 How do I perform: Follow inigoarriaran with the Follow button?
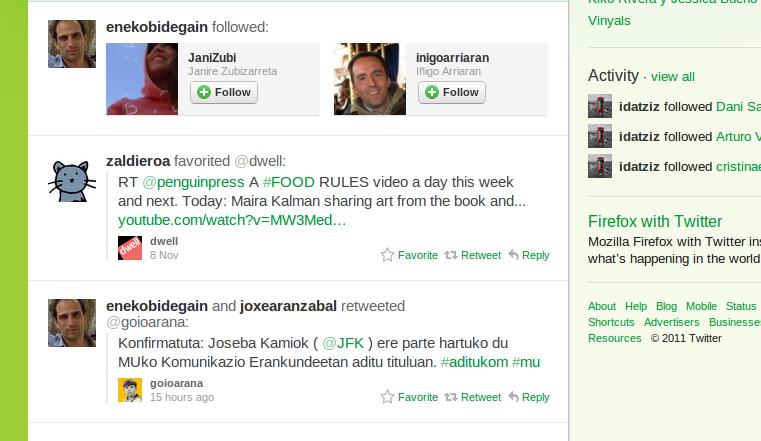coord(452,92)
